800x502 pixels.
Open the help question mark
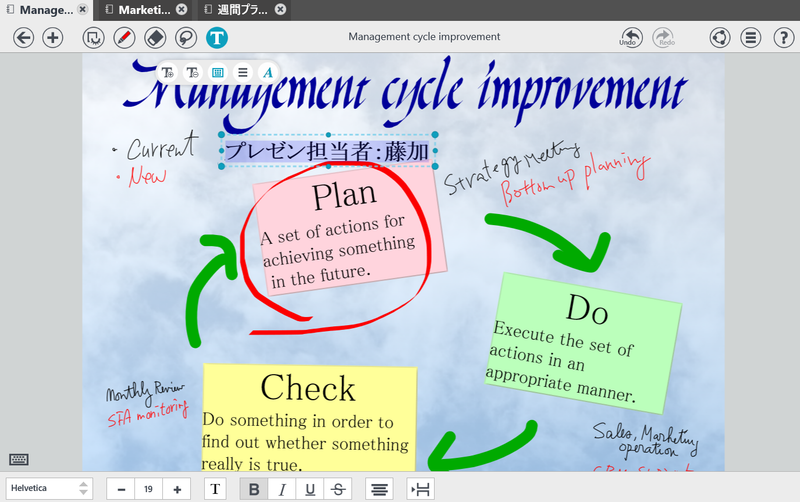[783, 38]
